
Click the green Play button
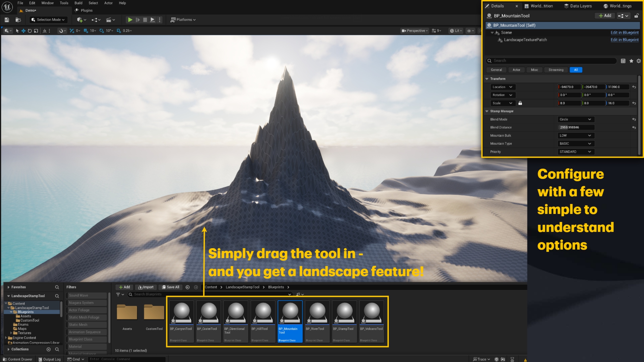point(130,20)
